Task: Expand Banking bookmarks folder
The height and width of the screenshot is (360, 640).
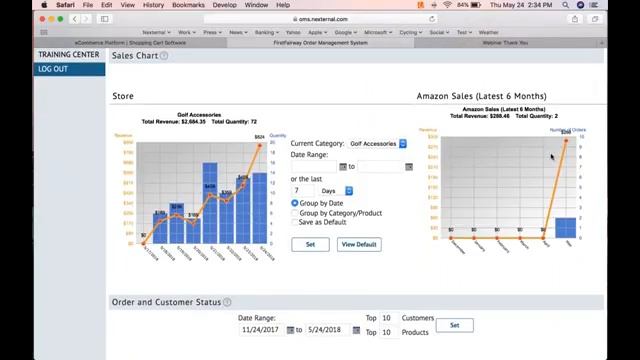Action: [267, 32]
